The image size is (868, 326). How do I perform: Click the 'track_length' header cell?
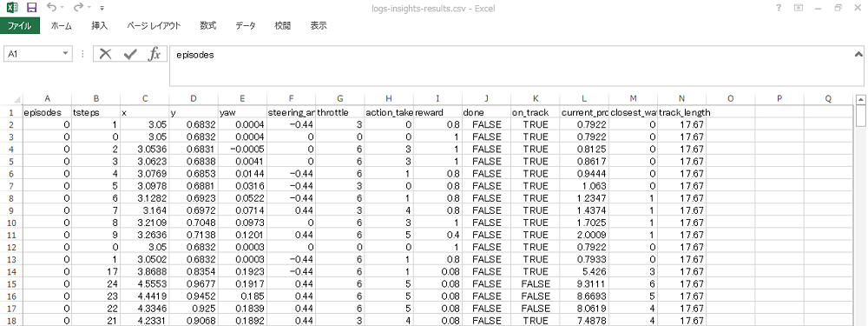coord(681,112)
